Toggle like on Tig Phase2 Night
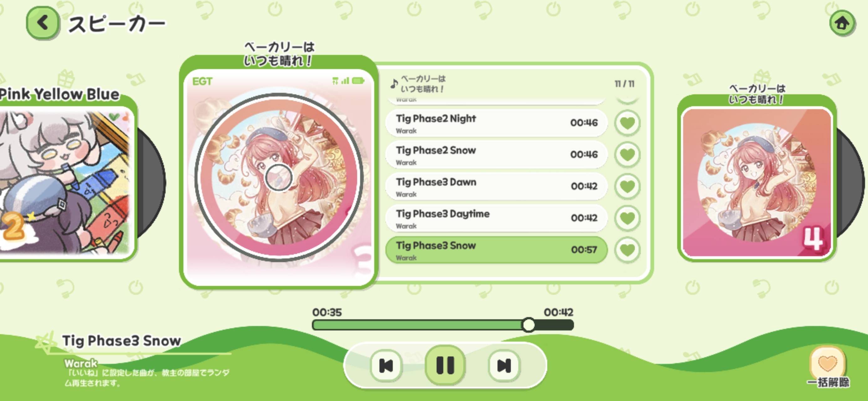868x401 pixels. pyautogui.click(x=627, y=123)
